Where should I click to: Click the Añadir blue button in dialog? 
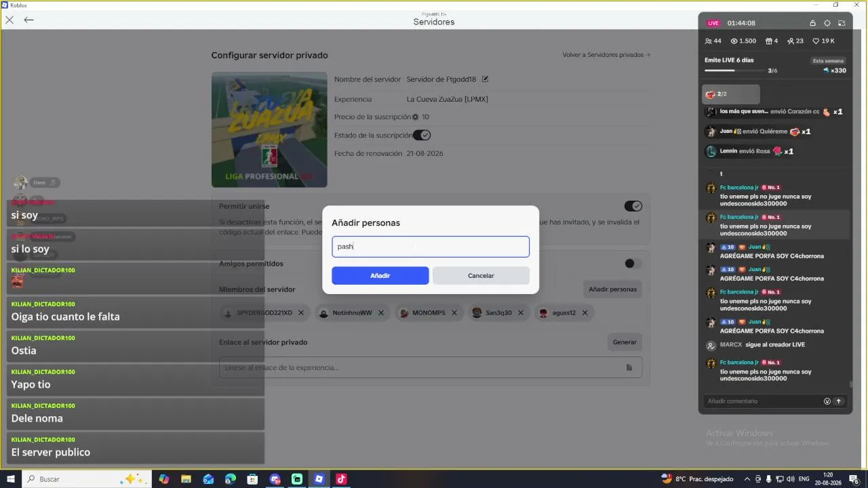[380, 276]
